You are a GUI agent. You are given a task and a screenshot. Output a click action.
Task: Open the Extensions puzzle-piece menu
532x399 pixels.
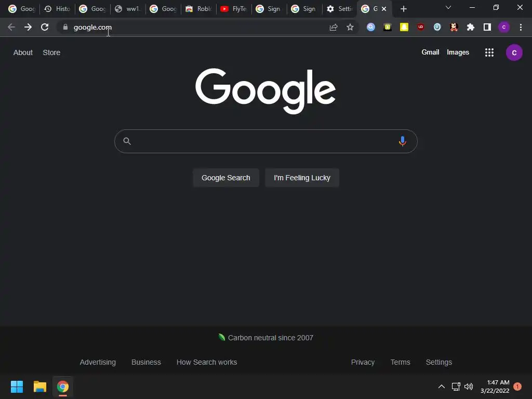(x=471, y=27)
